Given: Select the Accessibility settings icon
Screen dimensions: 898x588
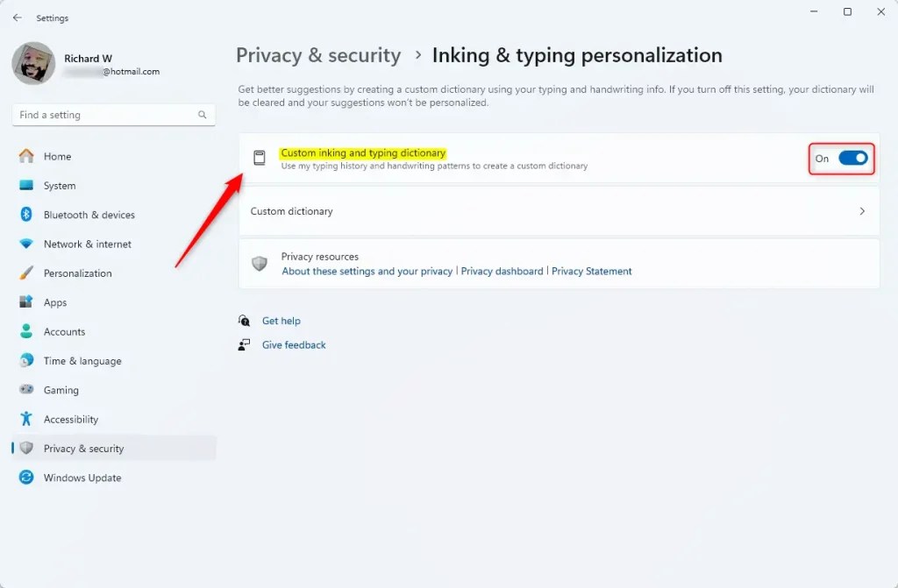Looking at the screenshot, I should (25, 419).
